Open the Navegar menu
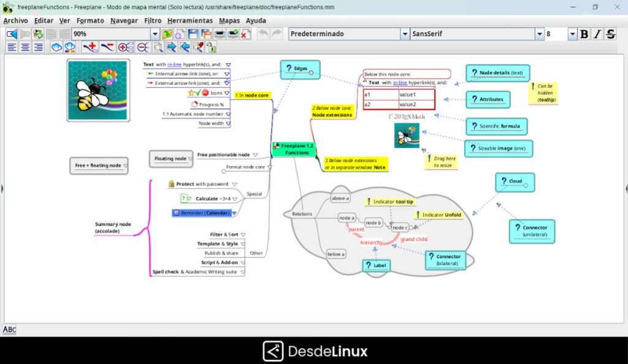This screenshot has width=628, height=364. point(124,20)
